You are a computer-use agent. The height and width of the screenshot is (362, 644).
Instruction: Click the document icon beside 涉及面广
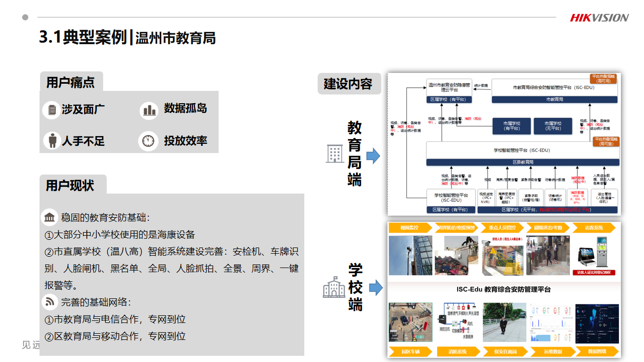tap(51, 109)
